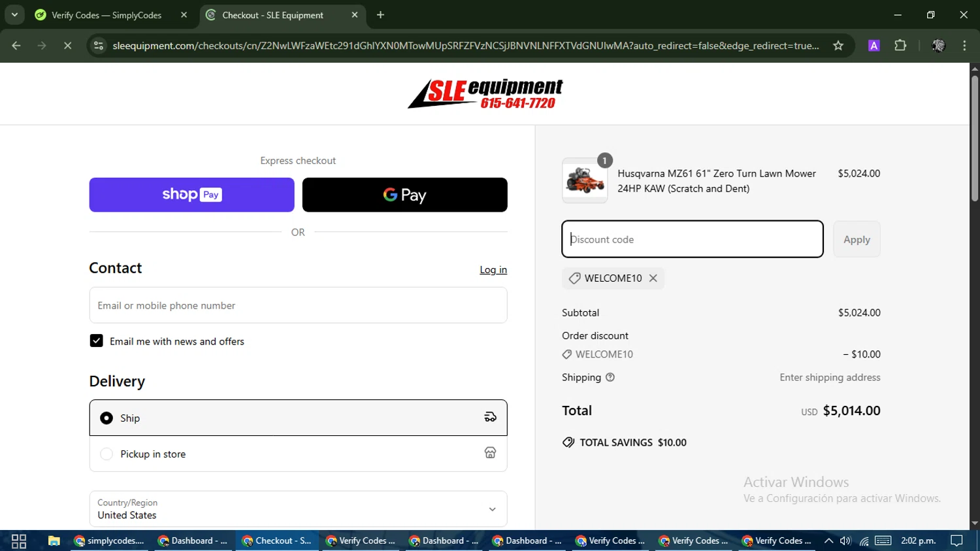980x551 pixels.
Task: Close the Checkout - SLE Equipment tab
Action: [x=355, y=15]
